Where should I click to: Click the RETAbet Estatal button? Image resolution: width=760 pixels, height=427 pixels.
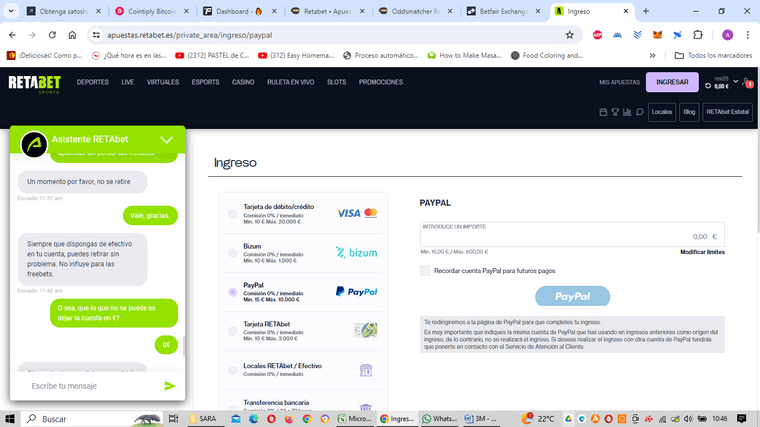coord(728,112)
